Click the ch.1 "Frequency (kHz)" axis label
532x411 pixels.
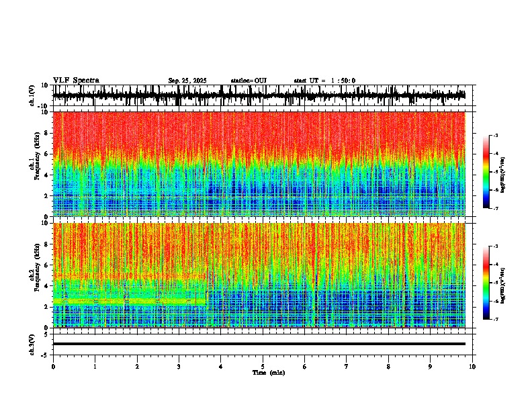pos(37,156)
